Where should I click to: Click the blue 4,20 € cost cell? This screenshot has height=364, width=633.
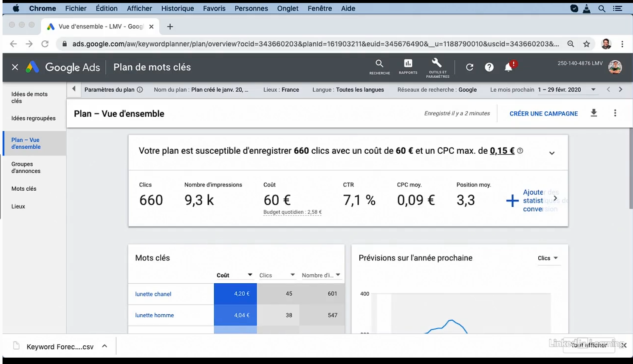(235, 293)
